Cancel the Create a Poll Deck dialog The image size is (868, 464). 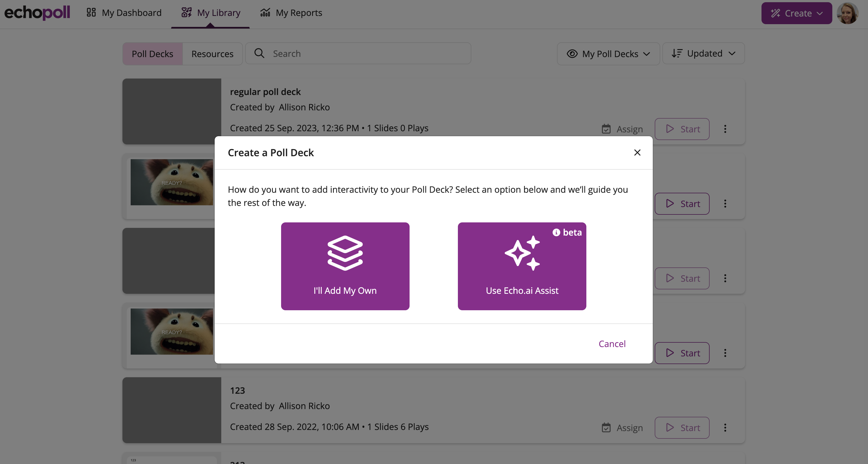coord(612,344)
